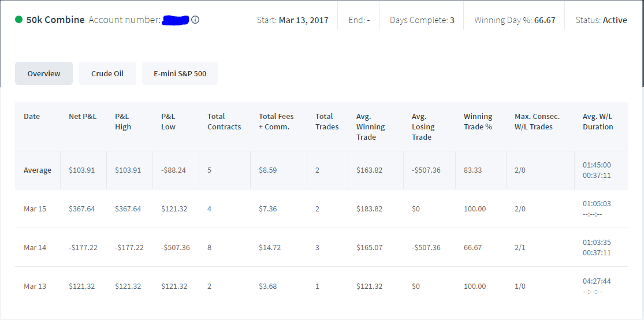
Task: Click the page scrollbar on the right edge
Action: click(642, 43)
